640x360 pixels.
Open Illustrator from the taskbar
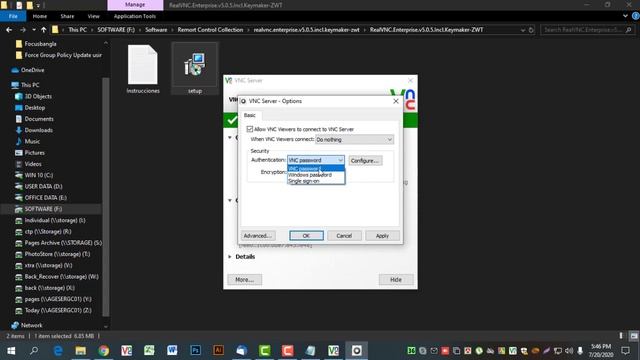218,351
